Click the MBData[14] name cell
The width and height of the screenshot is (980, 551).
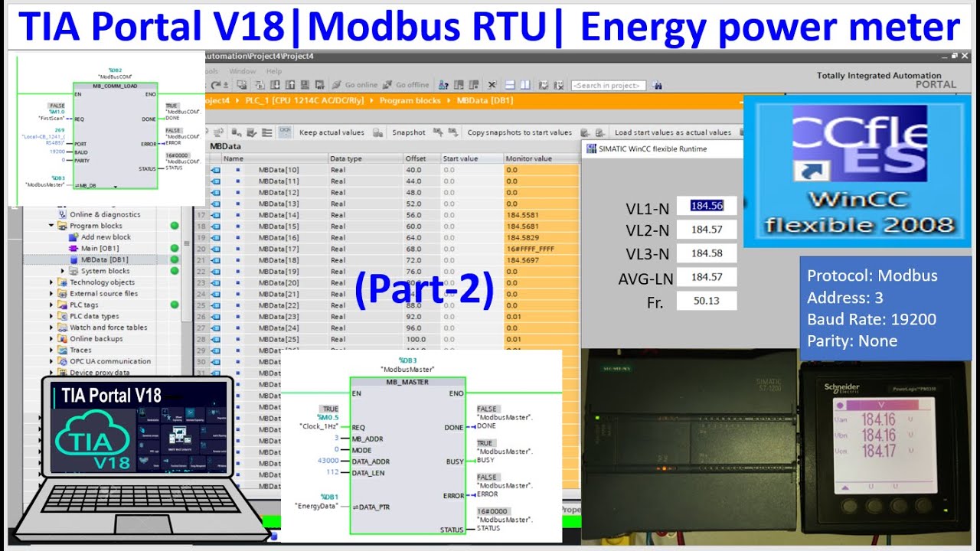[x=279, y=215]
